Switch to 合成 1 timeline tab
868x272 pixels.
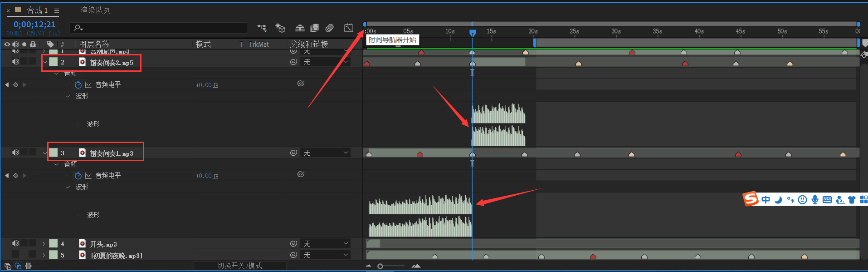(x=37, y=10)
